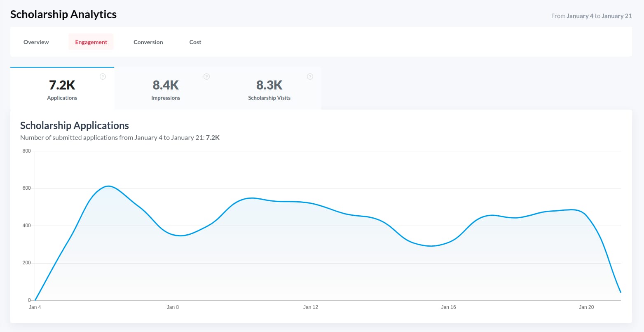Click the Jan 12 x-axis label

311,307
